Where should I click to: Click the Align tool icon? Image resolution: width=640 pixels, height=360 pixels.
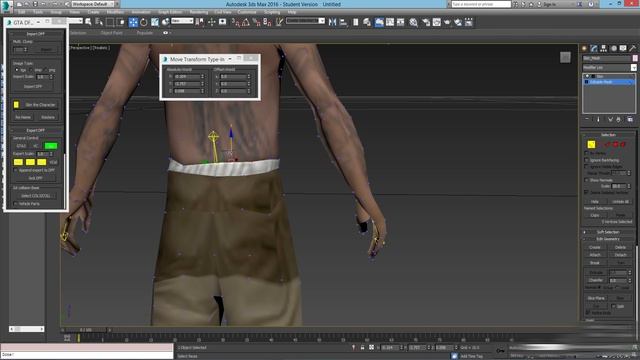343,22
